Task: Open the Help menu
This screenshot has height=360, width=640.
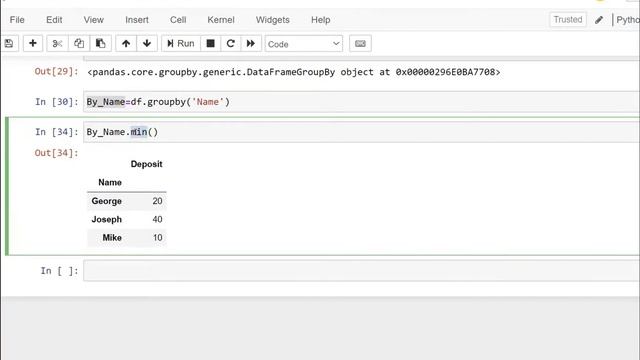Action: click(320, 20)
